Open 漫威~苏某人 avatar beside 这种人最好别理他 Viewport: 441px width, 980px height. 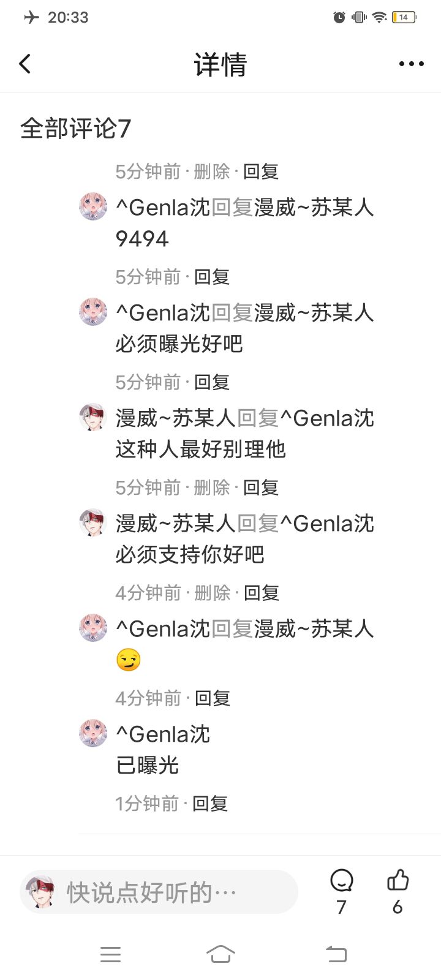[x=93, y=417]
